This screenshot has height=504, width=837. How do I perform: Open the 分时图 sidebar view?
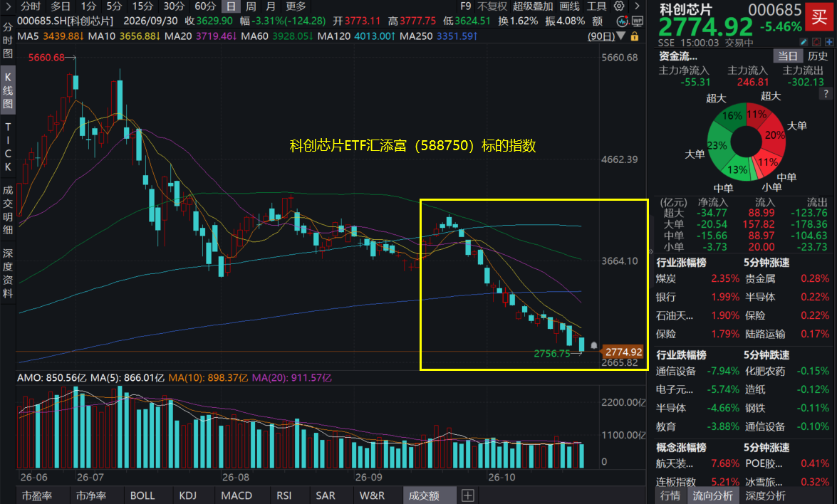(x=7, y=40)
